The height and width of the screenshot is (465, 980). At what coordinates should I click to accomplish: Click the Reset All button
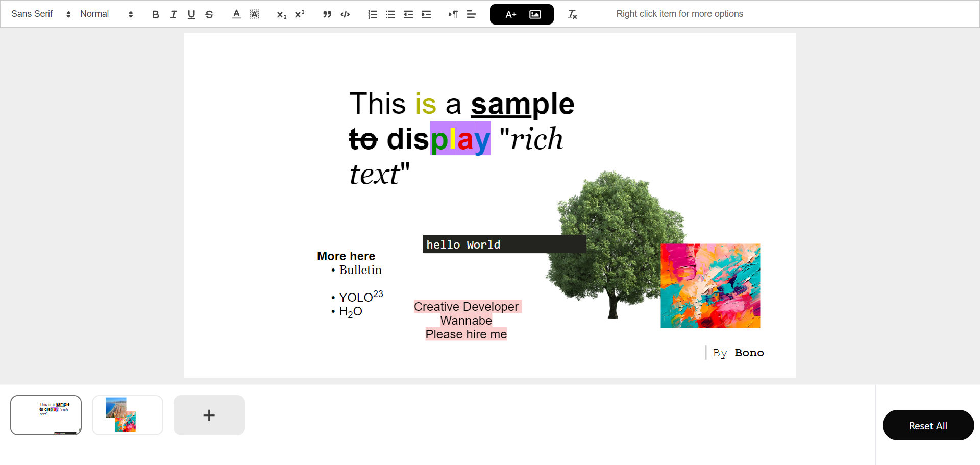click(x=928, y=425)
